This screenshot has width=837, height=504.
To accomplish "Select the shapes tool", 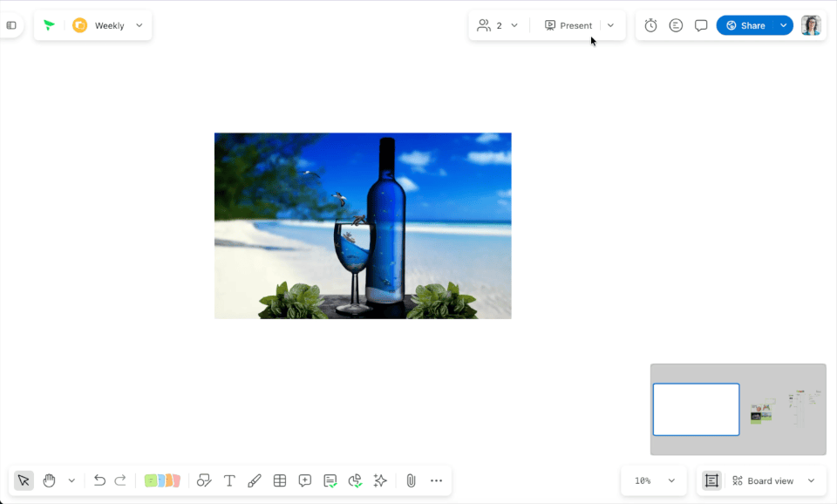I will (204, 480).
